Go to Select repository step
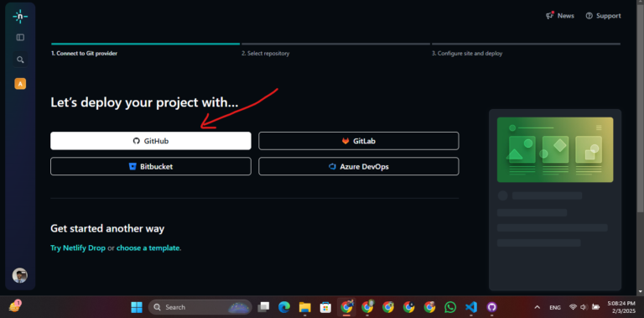644x318 pixels. click(265, 54)
